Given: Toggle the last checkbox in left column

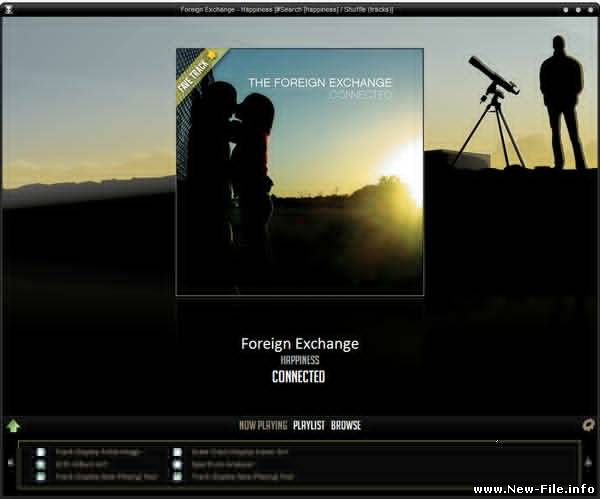Looking at the screenshot, I should (41, 477).
